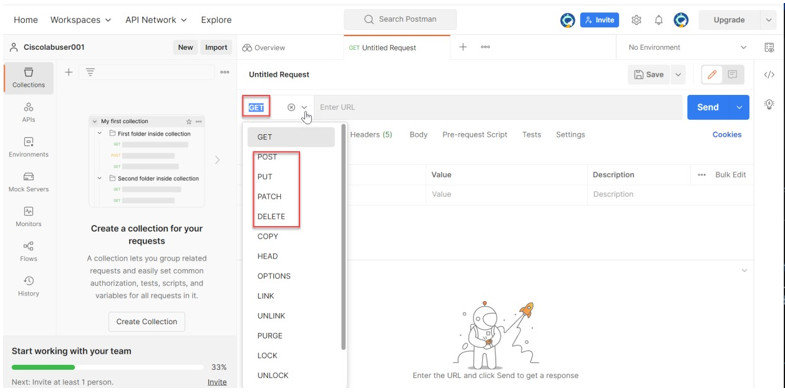
Task: Click the Create Collection button
Action: [147, 321]
